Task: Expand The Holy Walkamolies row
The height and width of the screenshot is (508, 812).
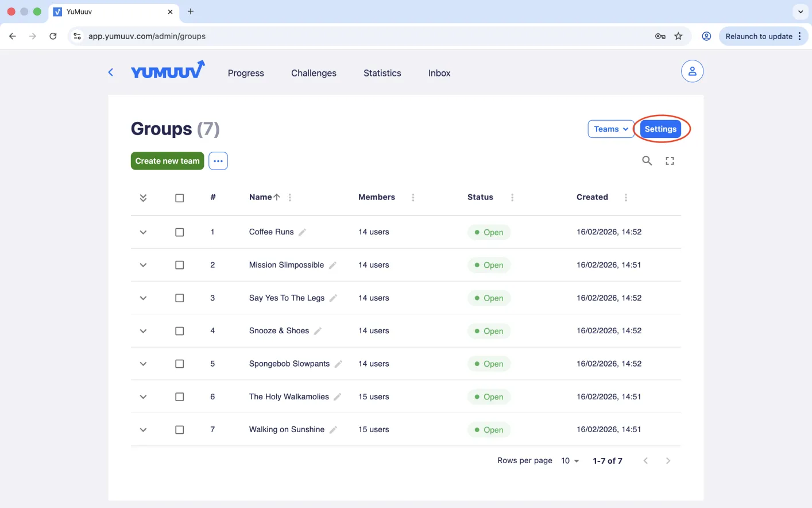Action: [143, 397]
